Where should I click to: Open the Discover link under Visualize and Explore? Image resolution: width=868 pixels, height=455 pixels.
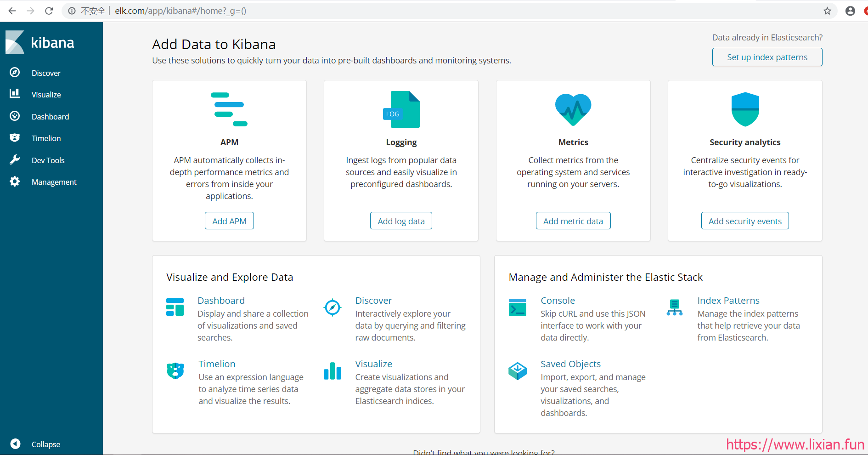(x=373, y=301)
